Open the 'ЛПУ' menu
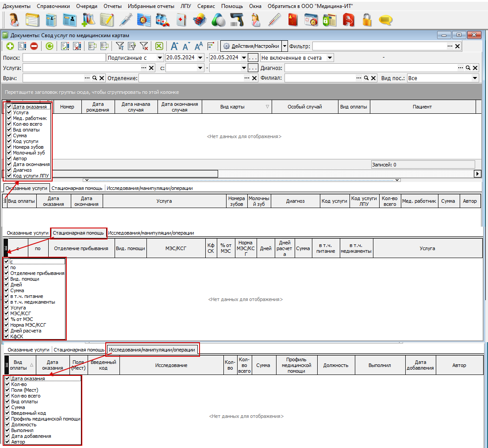 [x=186, y=6]
